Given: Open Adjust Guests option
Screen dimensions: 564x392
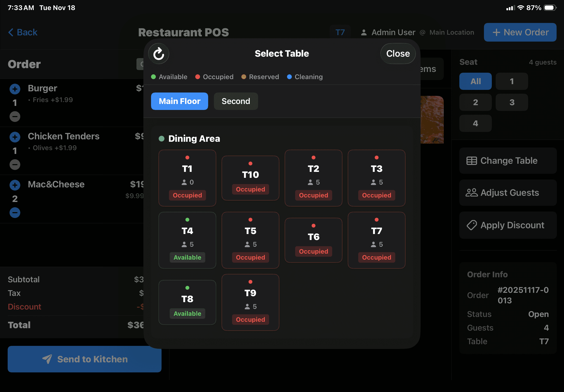Looking at the screenshot, I should coord(508,193).
